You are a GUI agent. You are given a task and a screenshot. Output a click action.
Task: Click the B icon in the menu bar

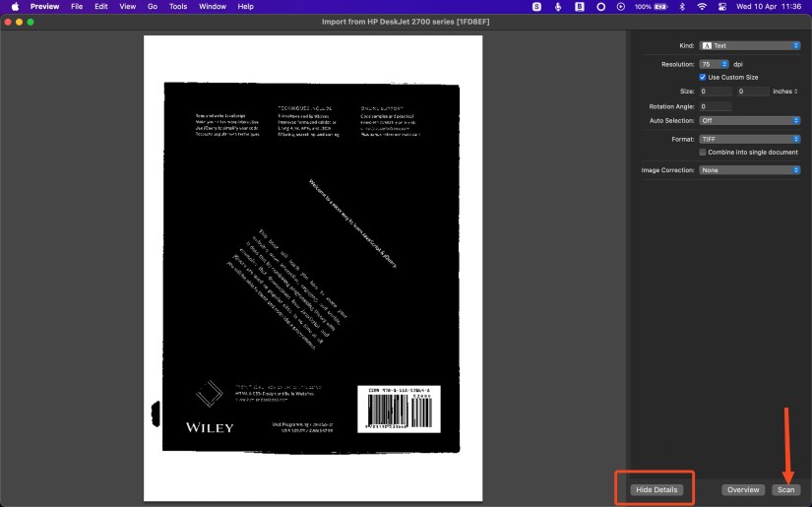[x=580, y=7]
